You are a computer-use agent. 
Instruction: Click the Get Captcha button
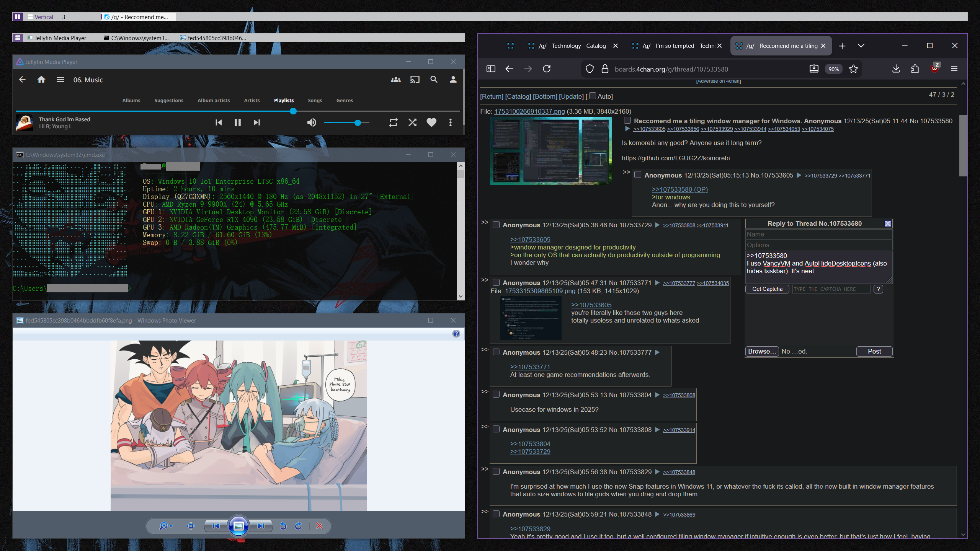point(767,289)
